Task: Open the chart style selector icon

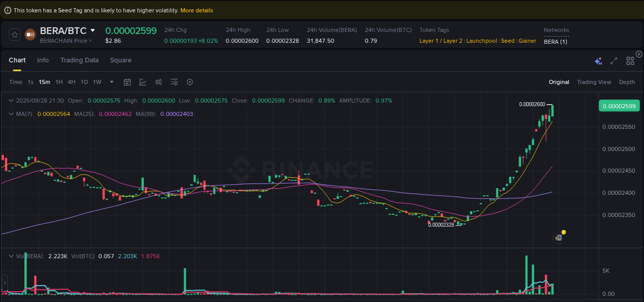Action: (x=142, y=81)
